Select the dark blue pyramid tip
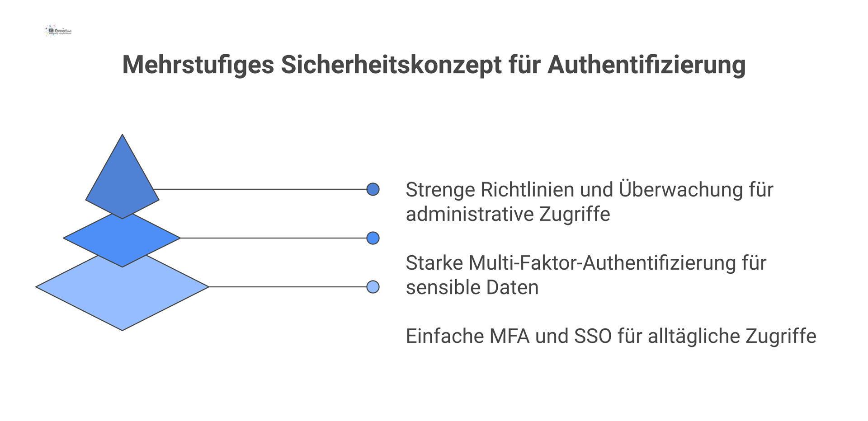The height and width of the screenshot is (421, 868). (122, 181)
